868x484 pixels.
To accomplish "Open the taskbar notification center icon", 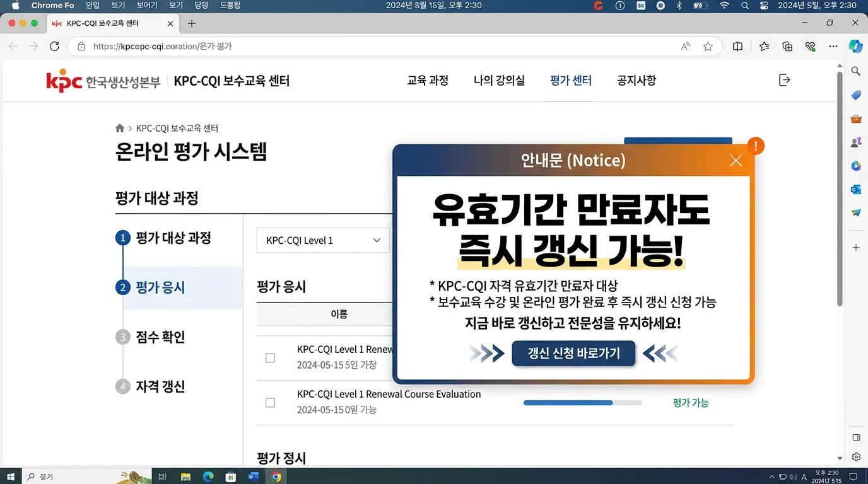I will pyautogui.click(x=853, y=476).
